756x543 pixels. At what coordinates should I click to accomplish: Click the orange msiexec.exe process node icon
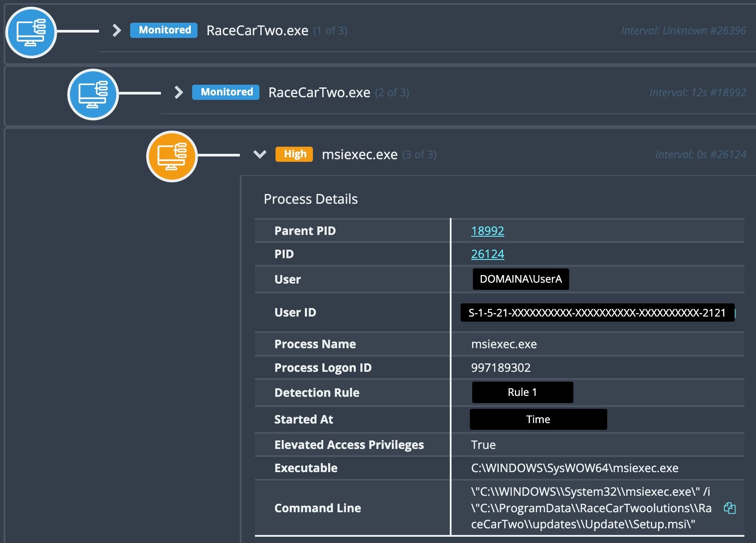[172, 156]
